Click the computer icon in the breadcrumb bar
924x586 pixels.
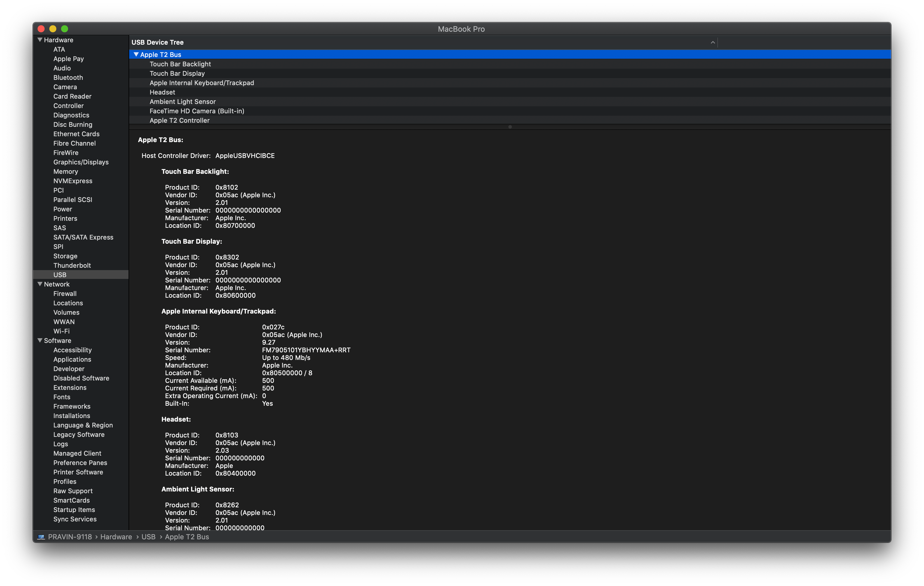41,536
